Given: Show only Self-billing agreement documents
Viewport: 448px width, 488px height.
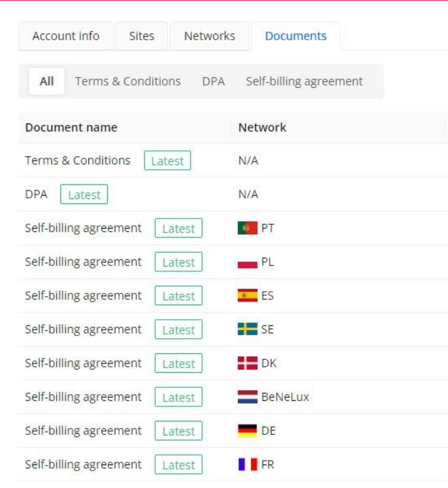Looking at the screenshot, I should 304,82.
